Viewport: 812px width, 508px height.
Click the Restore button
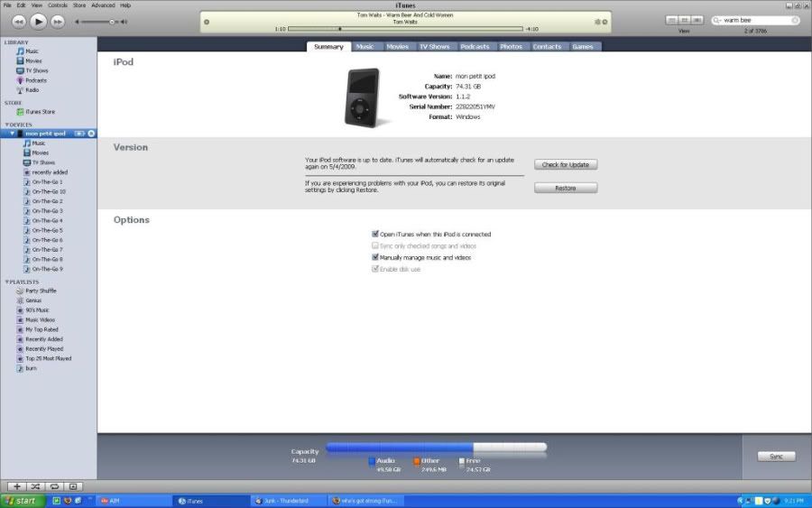tap(566, 188)
